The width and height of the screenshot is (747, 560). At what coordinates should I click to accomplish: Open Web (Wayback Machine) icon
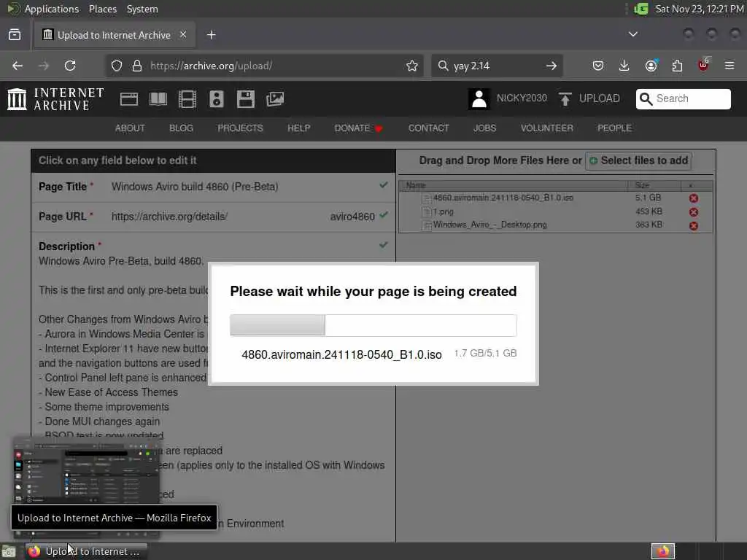point(129,99)
